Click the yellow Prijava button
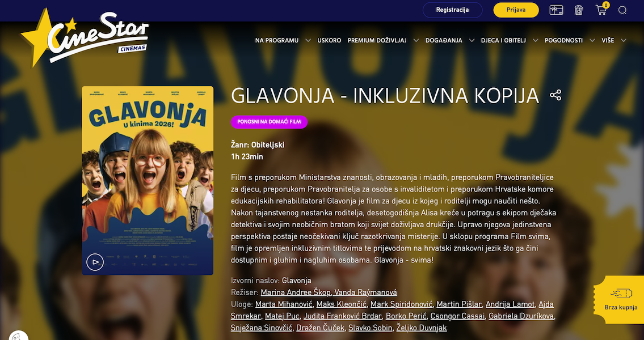This screenshot has width=644, height=340. (x=516, y=10)
